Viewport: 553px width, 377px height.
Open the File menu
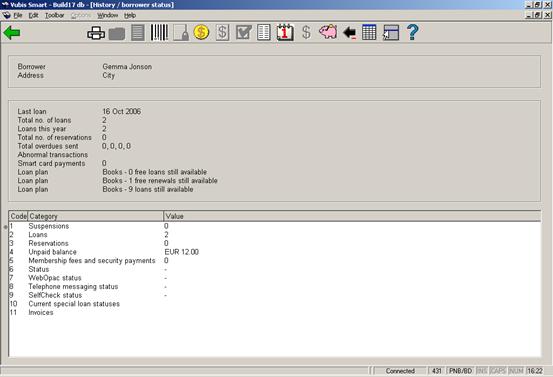pos(18,16)
